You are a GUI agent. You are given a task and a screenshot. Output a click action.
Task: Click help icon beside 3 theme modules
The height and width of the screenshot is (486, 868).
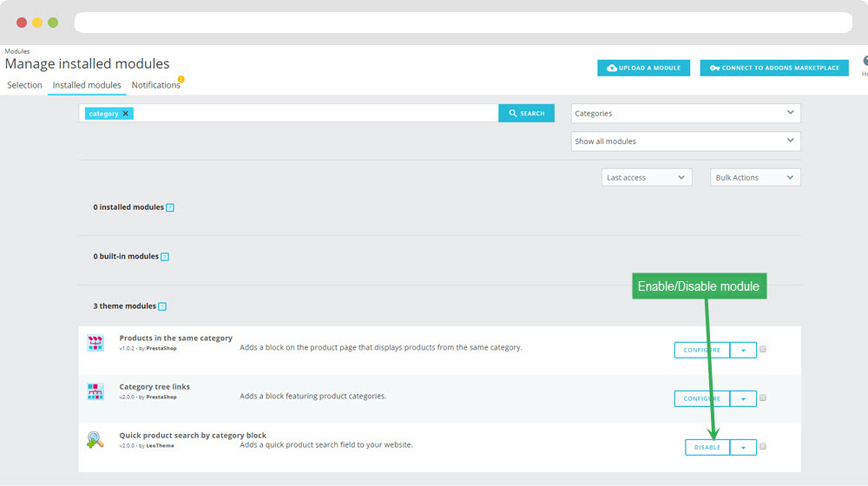point(162,306)
